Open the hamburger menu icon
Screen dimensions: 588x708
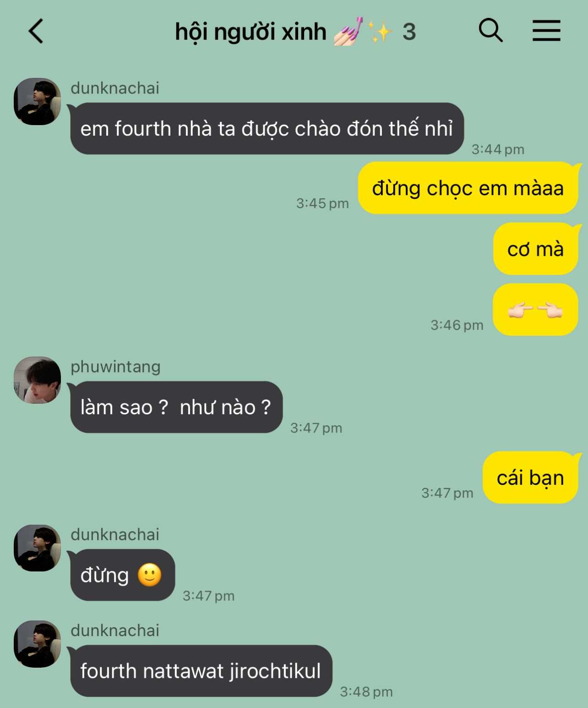[x=546, y=31]
